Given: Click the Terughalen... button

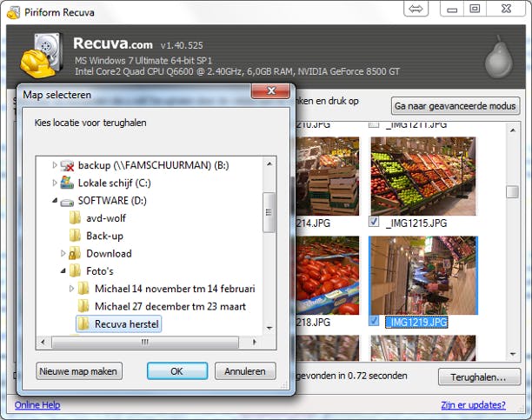Looking at the screenshot, I should 479,377.
